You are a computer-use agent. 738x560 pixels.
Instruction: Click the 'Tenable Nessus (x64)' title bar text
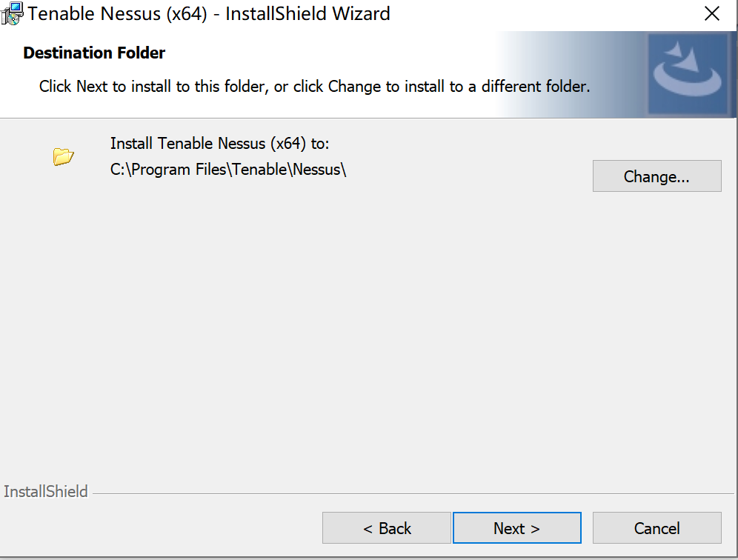(x=117, y=13)
